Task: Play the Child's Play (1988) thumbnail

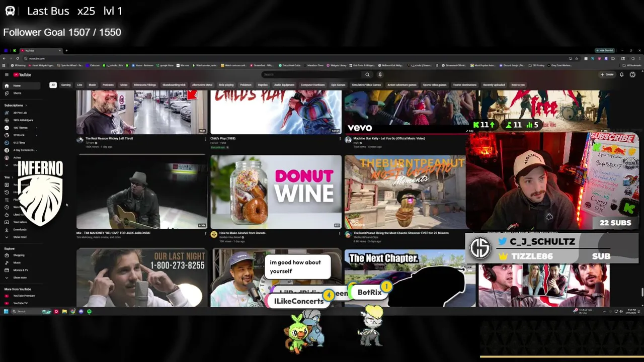Action: [x=276, y=112]
